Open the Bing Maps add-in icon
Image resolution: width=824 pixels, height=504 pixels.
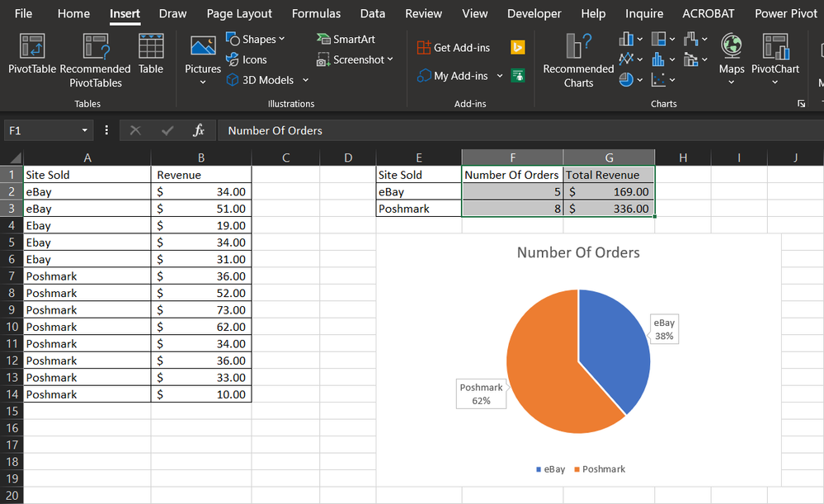pyautogui.click(x=518, y=48)
